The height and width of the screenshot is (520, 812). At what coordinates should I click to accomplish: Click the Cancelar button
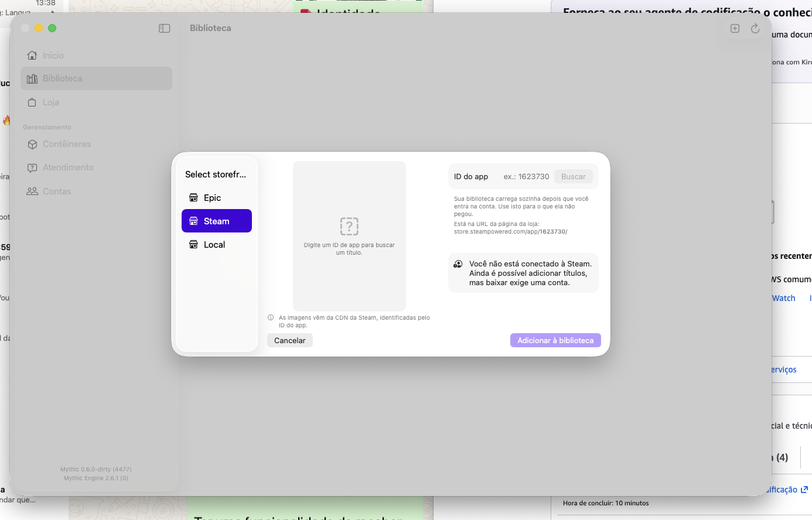[x=290, y=340]
